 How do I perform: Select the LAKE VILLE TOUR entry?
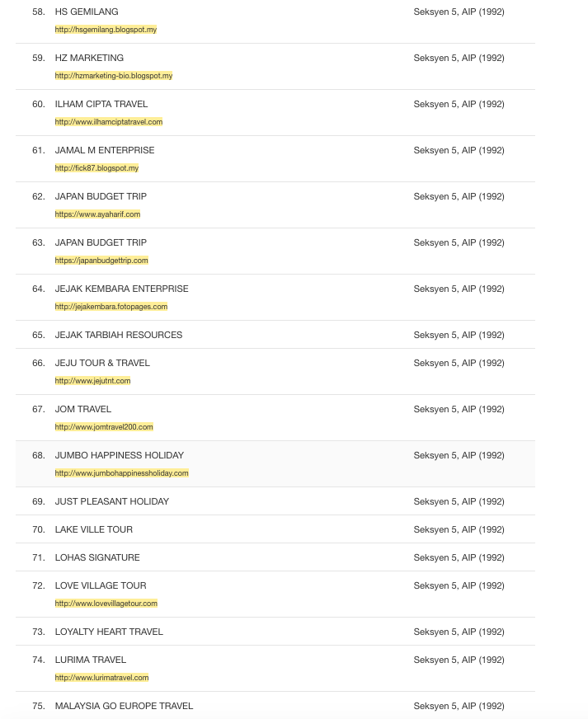coord(93,529)
